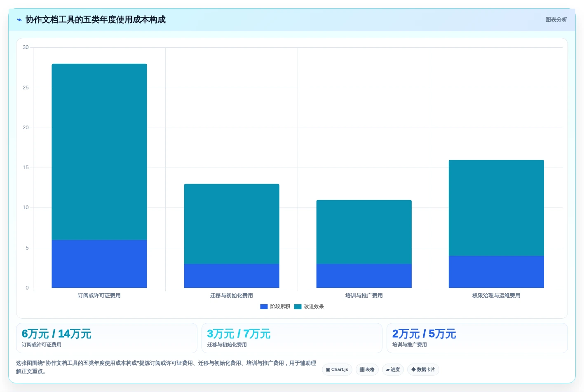
Task: Click the blue segment of 订阅或许可证费用 bar
Action: (99, 264)
